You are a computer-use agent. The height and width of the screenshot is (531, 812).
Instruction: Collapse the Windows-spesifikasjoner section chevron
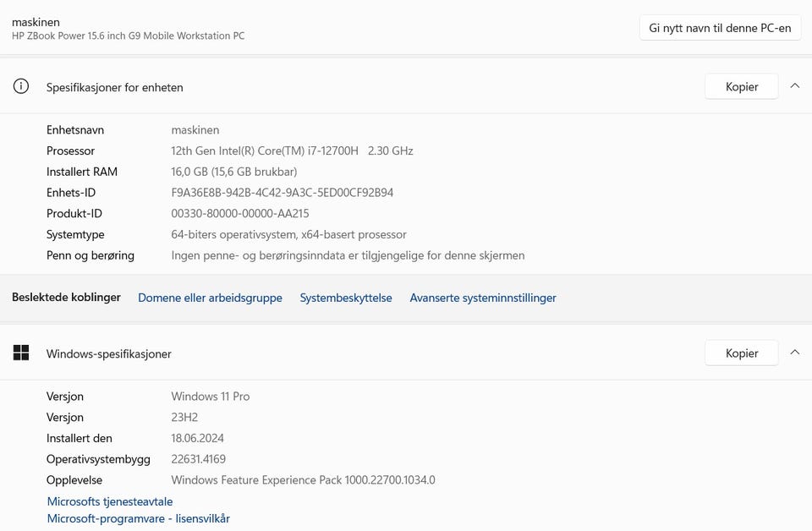pyautogui.click(x=794, y=353)
